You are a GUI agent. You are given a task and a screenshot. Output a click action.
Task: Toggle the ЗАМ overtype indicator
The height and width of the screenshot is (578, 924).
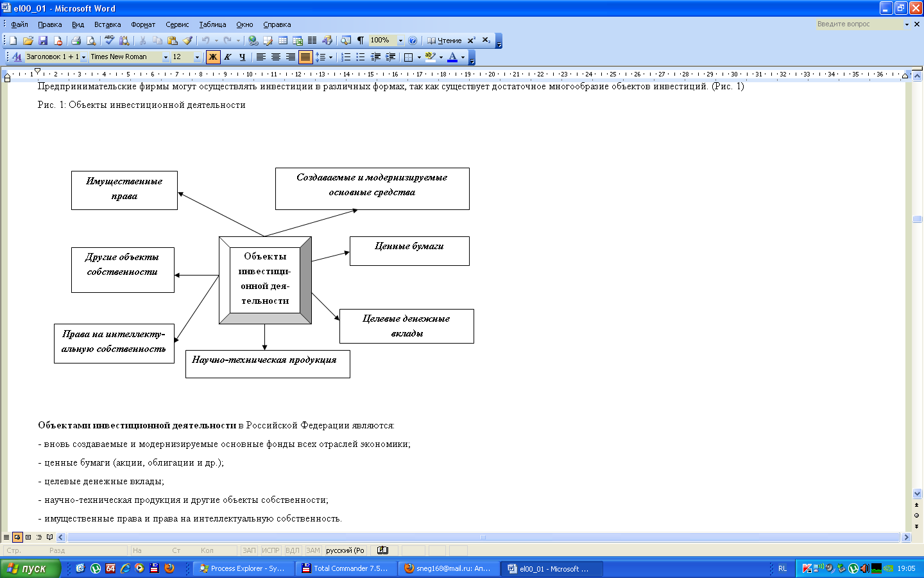pyautogui.click(x=313, y=550)
